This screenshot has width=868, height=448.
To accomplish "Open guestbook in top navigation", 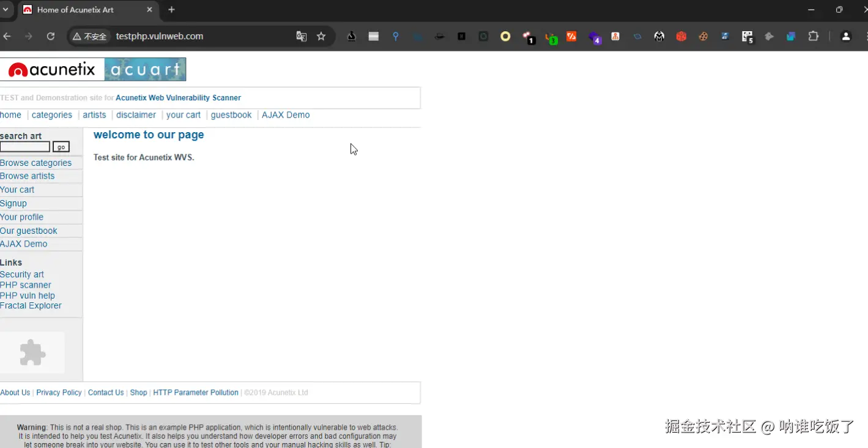I will coord(231,115).
